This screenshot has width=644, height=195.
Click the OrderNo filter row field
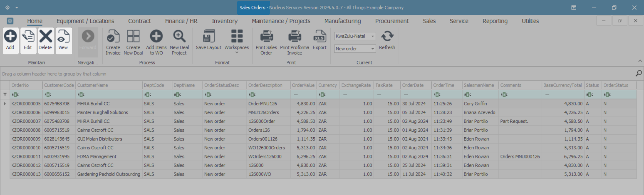(x=27, y=95)
